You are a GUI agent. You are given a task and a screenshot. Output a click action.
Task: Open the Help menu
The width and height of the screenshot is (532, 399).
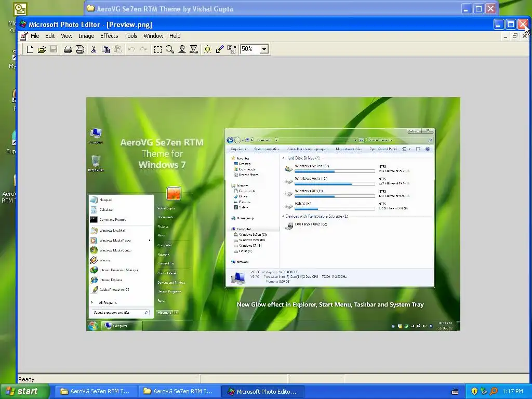coord(175,36)
